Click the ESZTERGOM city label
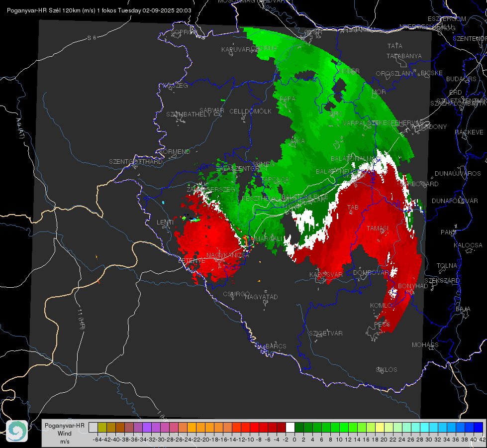Image resolution: width=487 pixels, height=448 pixels. click(x=447, y=19)
